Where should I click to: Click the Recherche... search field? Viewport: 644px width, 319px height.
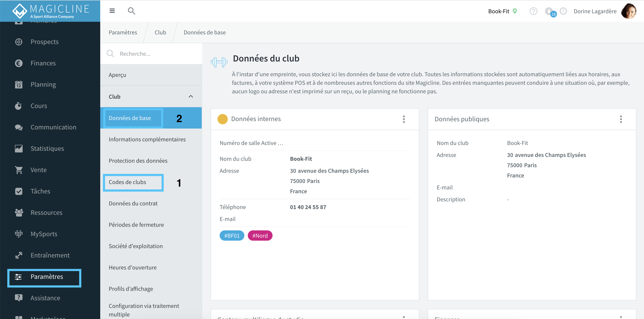(151, 54)
